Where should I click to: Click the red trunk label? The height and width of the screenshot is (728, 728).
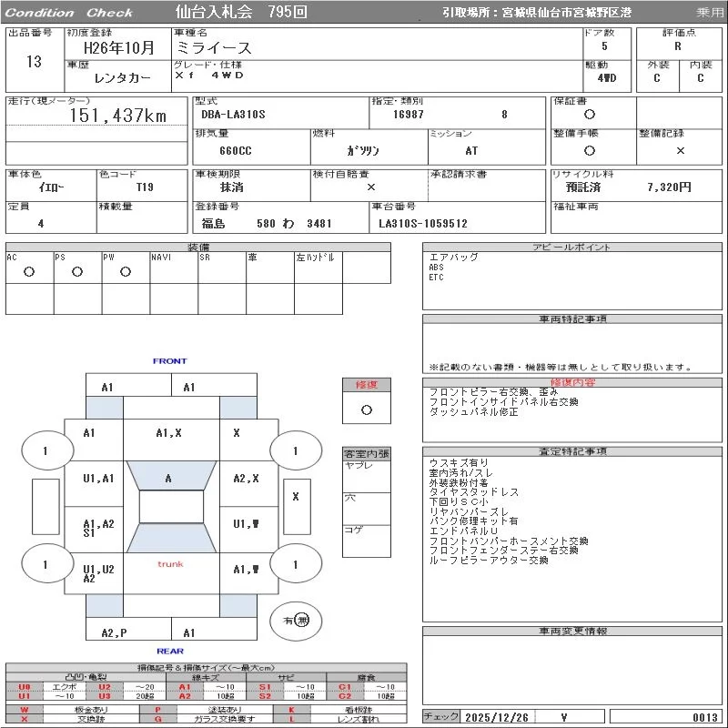point(170,564)
